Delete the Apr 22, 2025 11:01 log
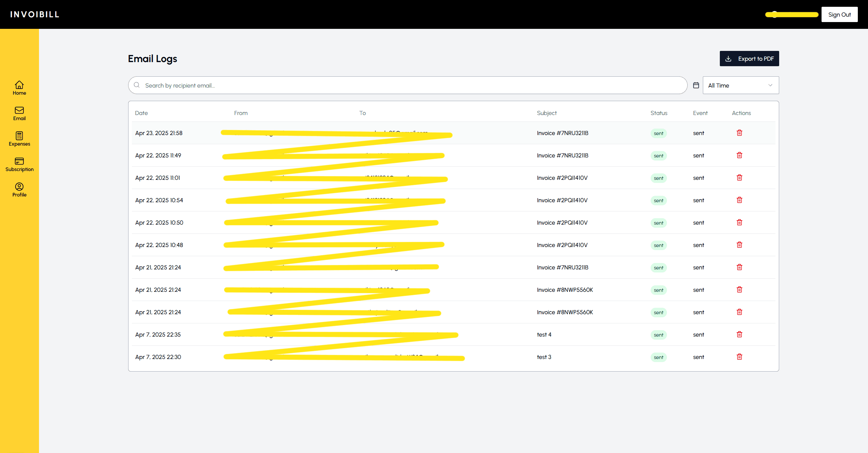Screen dimensions: 868x453 [739, 178]
